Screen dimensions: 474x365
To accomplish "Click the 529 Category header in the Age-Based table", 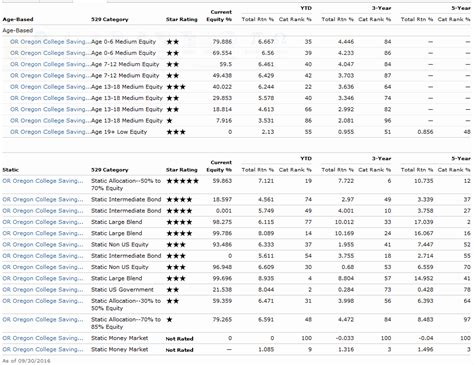I will tap(110, 19).
